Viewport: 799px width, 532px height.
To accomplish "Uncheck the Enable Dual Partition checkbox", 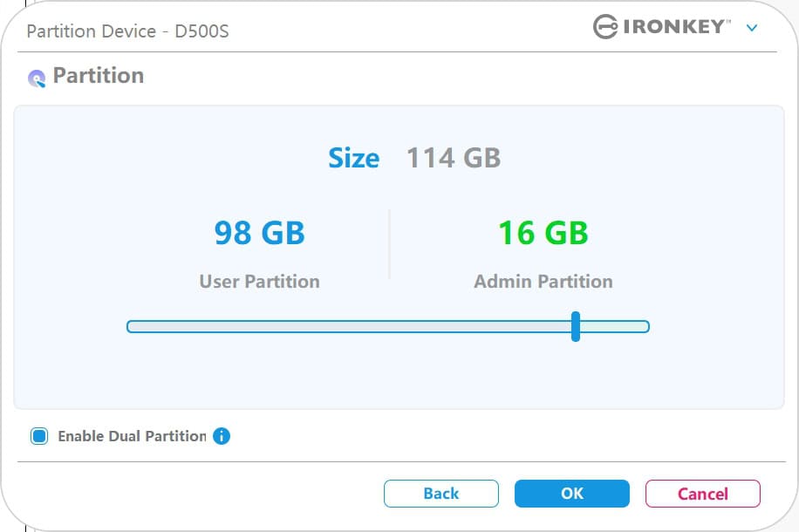I will coord(39,436).
